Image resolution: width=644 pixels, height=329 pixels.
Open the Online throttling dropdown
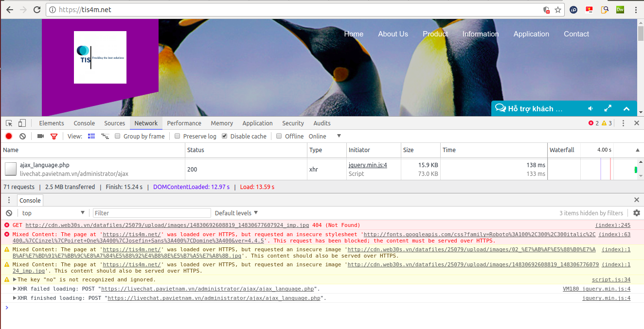point(325,136)
